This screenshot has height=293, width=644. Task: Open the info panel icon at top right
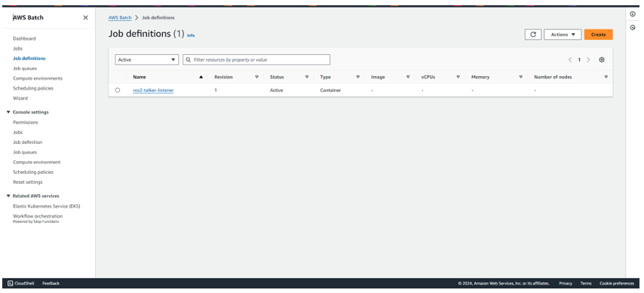tap(633, 14)
